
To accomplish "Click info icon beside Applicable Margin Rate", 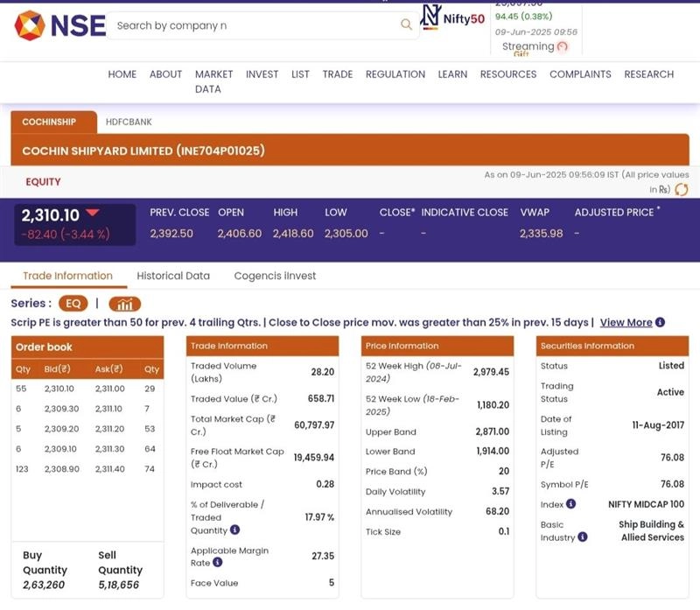I will [x=217, y=563].
